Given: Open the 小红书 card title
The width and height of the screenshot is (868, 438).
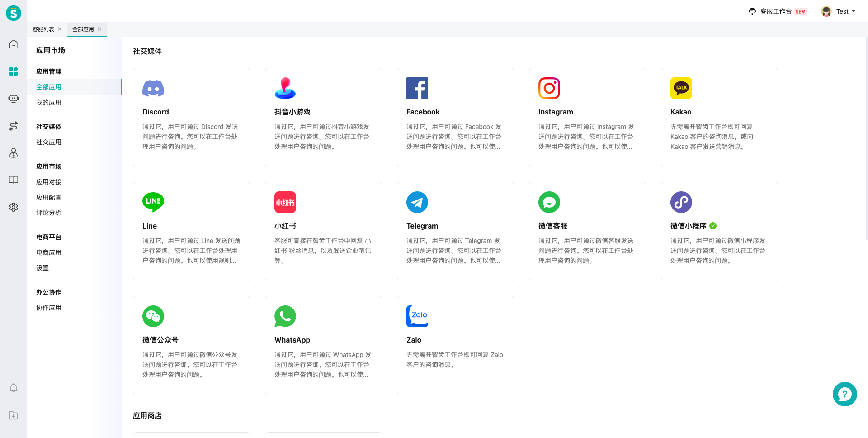Looking at the screenshot, I should tap(285, 226).
